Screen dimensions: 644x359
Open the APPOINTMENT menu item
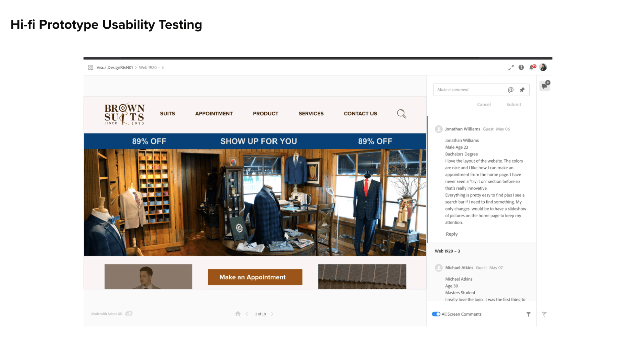point(214,114)
